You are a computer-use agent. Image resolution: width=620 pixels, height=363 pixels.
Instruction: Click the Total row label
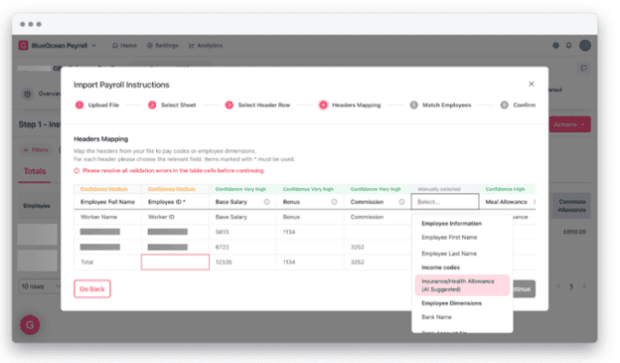pyautogui.click(x=87, y=262)
